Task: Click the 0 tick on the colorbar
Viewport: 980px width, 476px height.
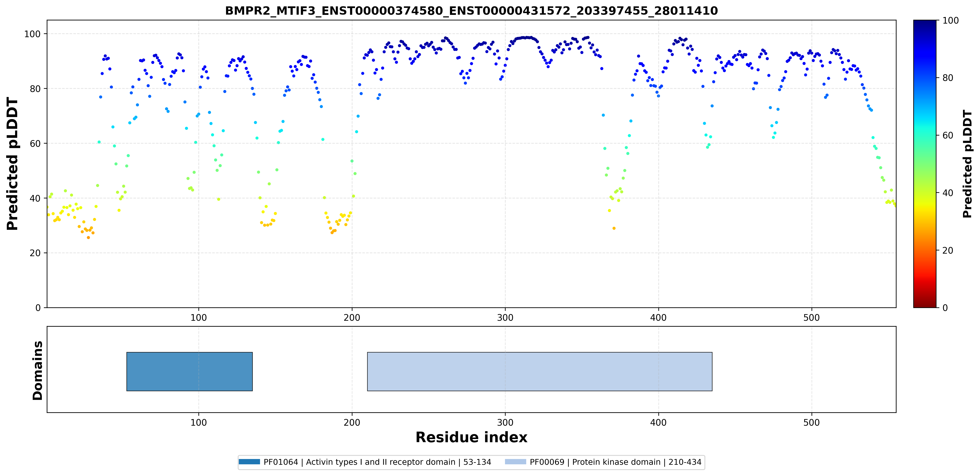Action: pos(945,308)
